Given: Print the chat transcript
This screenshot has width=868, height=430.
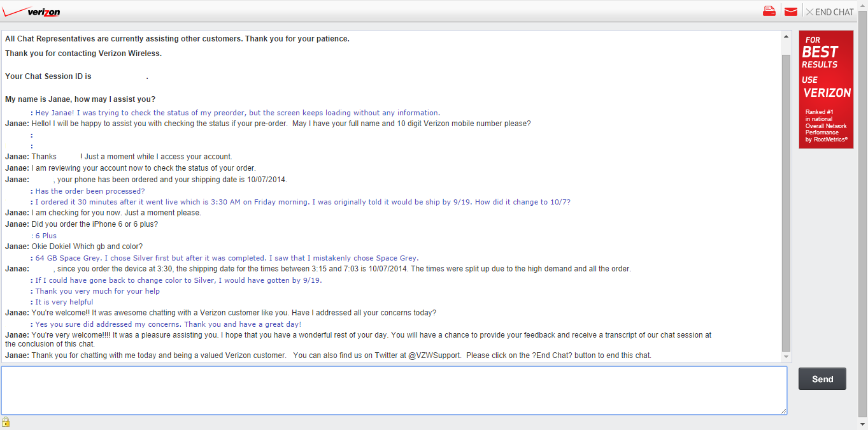Looking at the screenshot, I should pyautogui.click(x=769, y=11).
